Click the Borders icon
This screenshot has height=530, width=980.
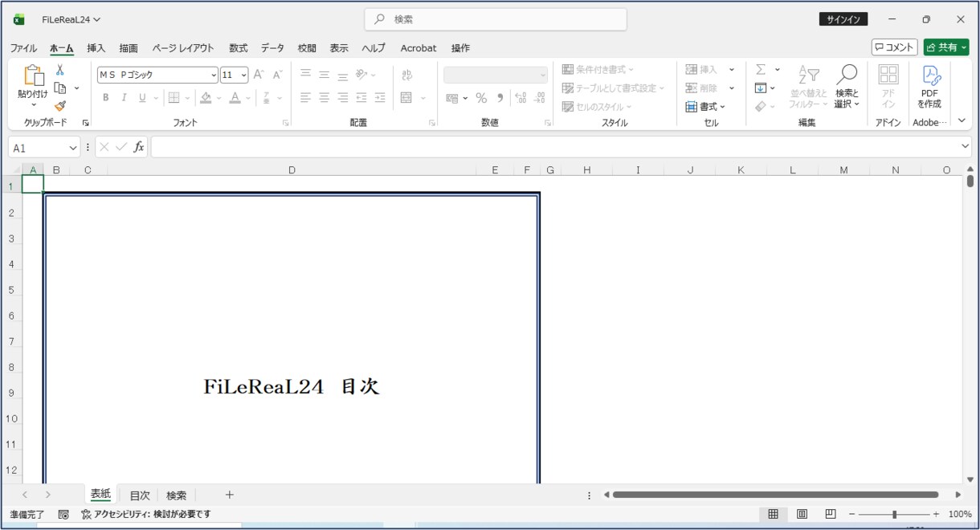click(174, 98)
